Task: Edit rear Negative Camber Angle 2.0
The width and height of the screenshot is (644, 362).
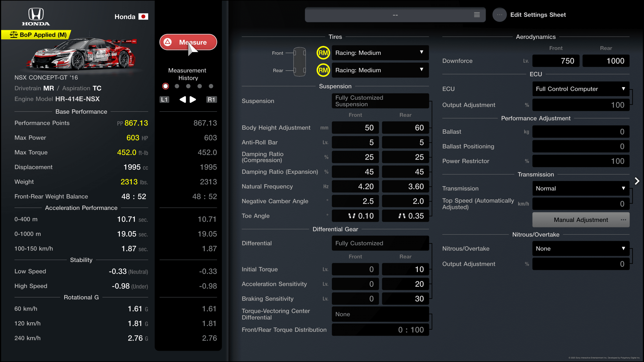Action: coord(406,201)
